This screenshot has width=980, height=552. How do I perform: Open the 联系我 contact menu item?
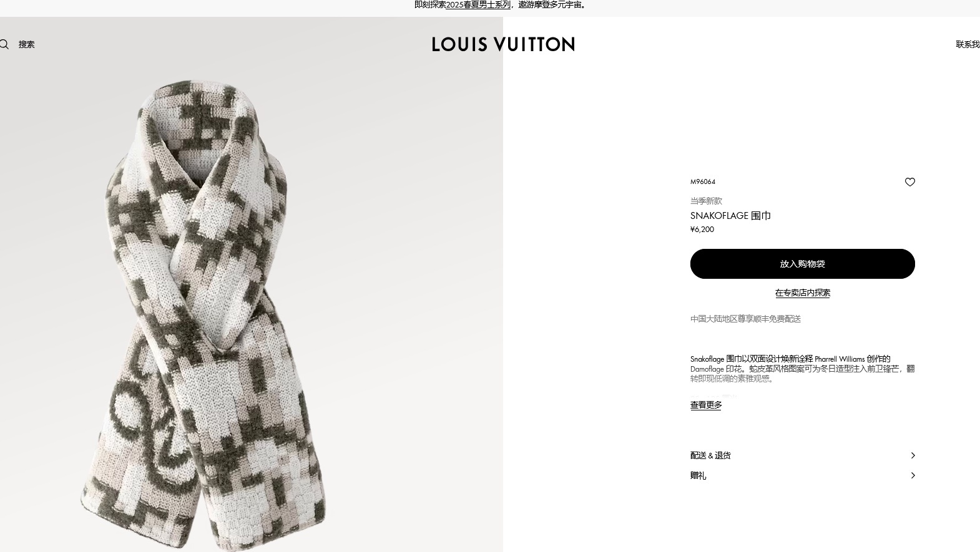pos(968,44)
